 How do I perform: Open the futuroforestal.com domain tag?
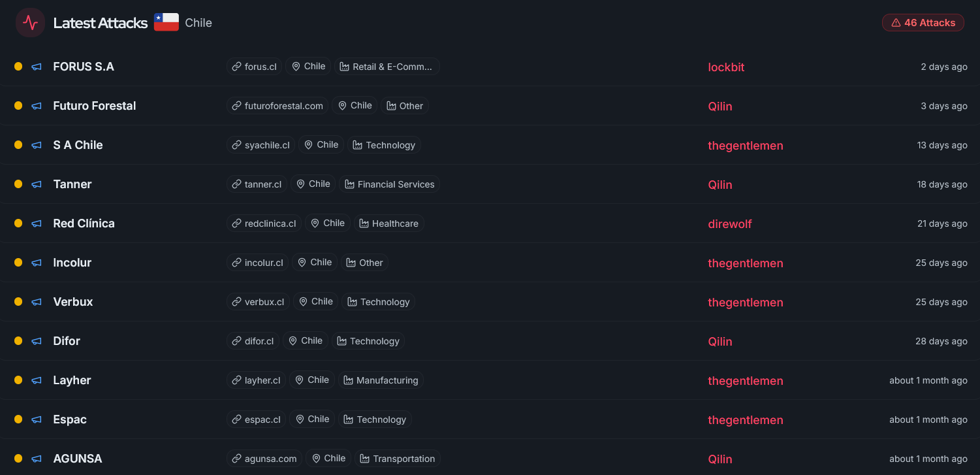pyautogui.click(x=277, y=106)
